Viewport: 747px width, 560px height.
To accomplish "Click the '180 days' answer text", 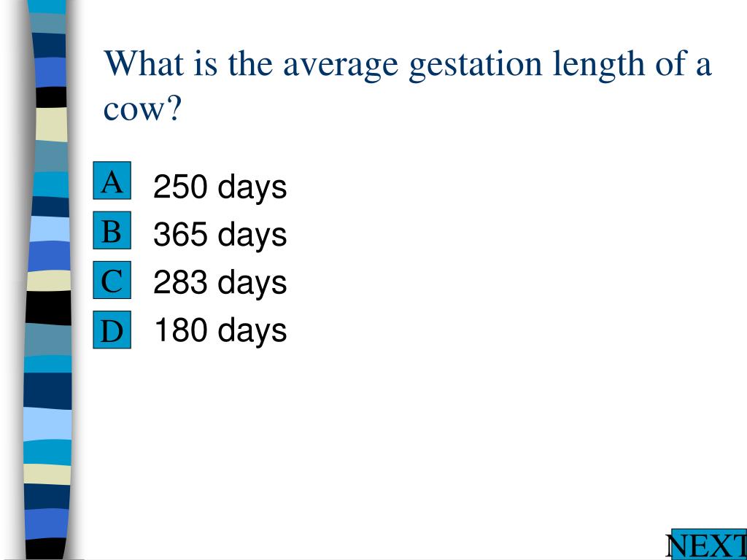I will 220,330.
